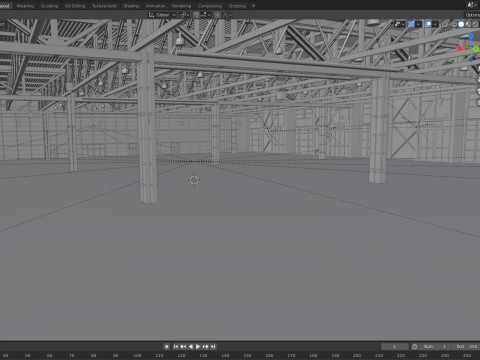Click the 3D cursor in the viewport

pyautogui.click(x=194, y=180)
